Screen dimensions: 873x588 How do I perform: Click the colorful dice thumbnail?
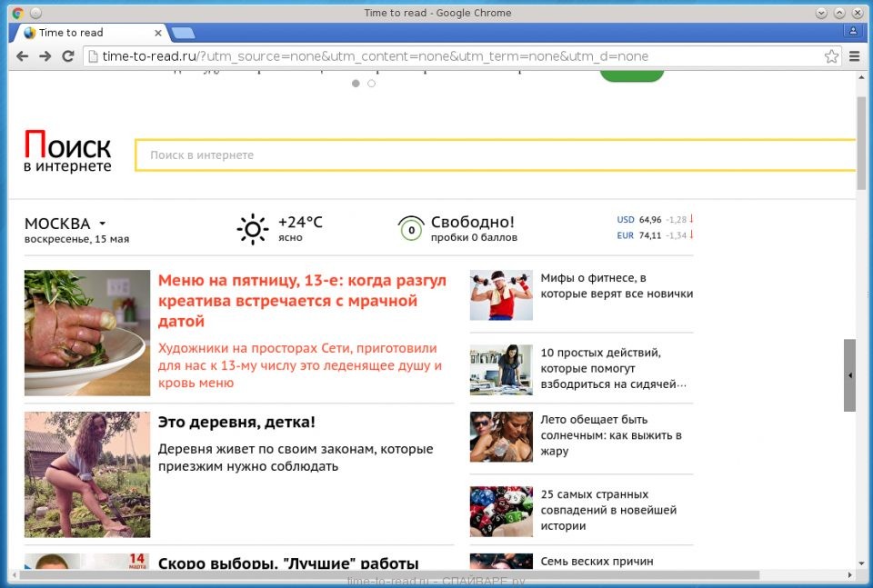pos(501,512)
